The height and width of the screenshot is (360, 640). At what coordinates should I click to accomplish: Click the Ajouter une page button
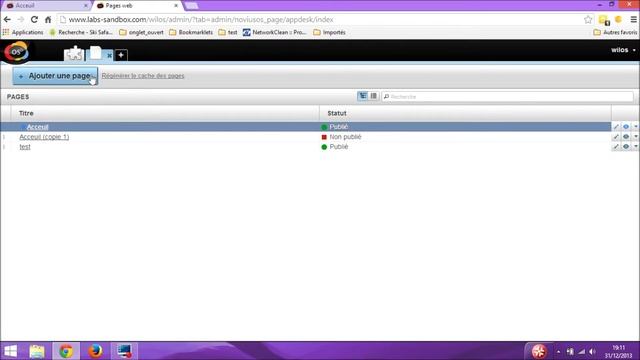(x=55, y=76)
